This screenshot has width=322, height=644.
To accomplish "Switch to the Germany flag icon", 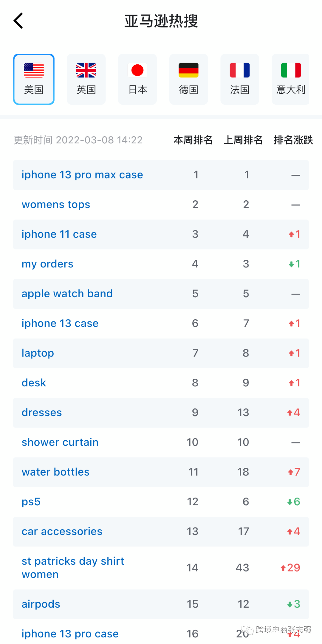I will (188, 70).
